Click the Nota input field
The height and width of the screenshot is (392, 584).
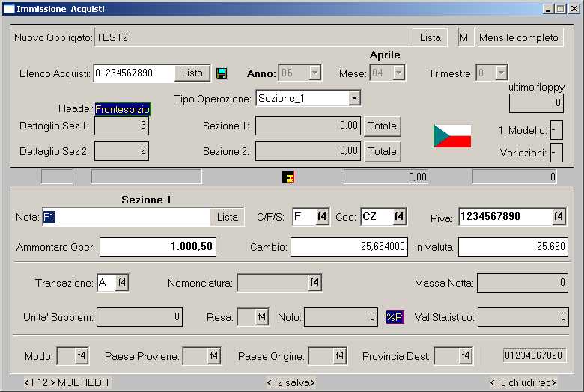click(x=127, y=217)
